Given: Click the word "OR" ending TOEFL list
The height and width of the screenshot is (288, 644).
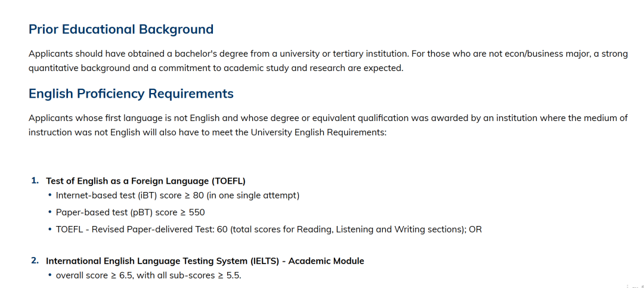Looking at the screenshot, I should point(475,229).
